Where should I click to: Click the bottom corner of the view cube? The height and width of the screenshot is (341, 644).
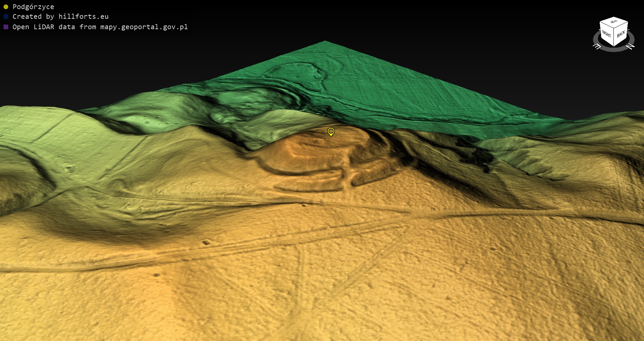pyautogui.click(x=614, y=46)
